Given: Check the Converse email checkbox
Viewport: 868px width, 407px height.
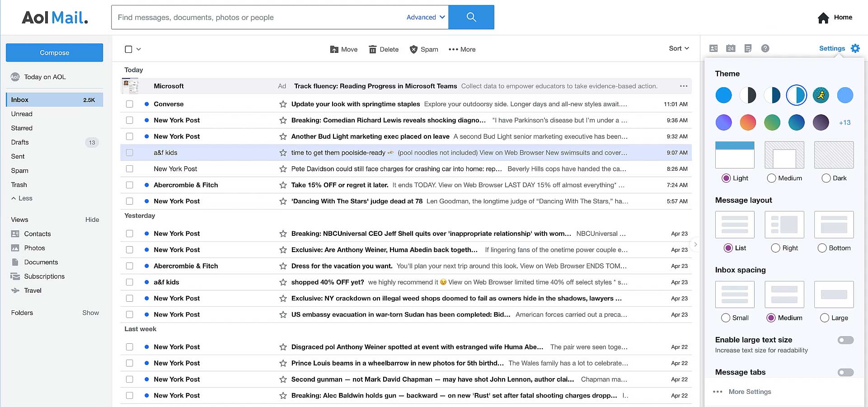Looking at the screenshot, I should (x=130, y=104).
